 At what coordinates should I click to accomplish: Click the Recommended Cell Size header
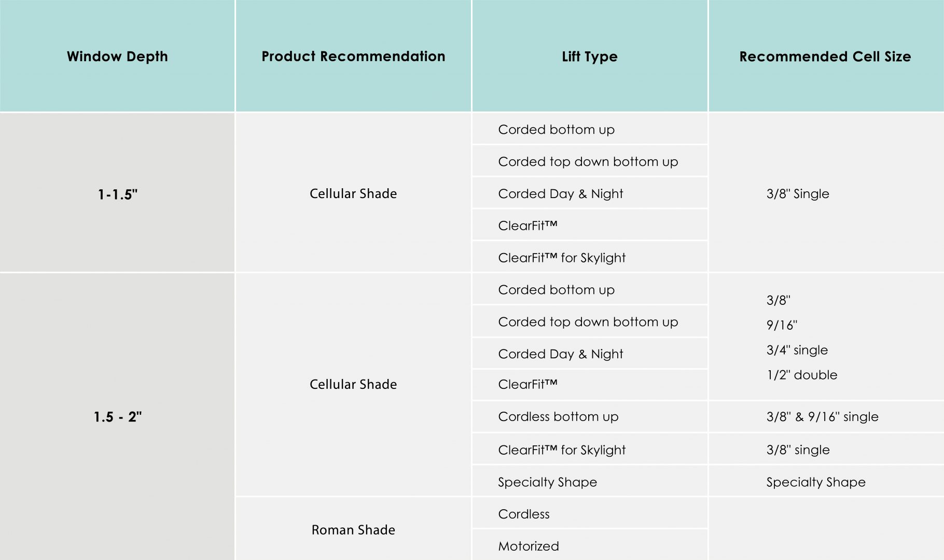[x=825, y=56]
